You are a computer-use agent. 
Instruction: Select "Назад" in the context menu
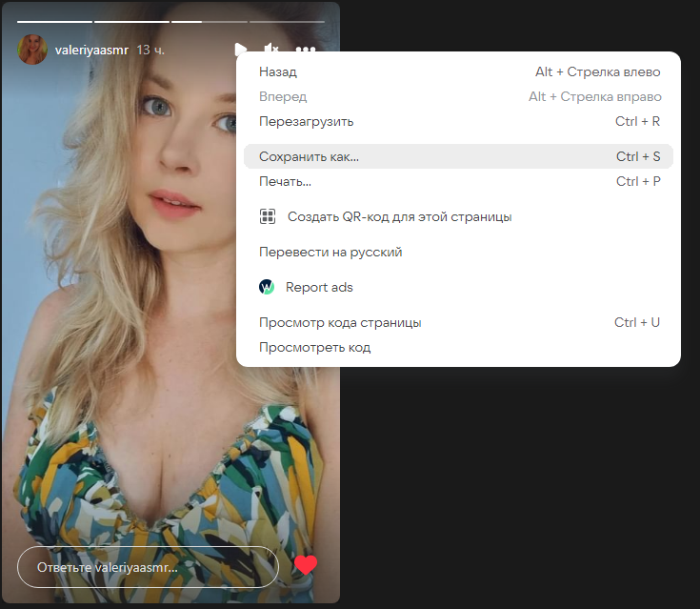coord(458,71)
